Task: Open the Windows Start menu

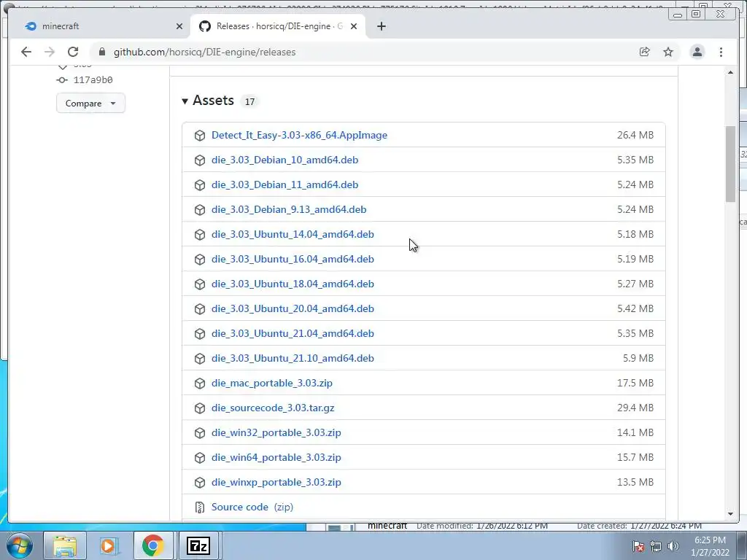Action: click(18, 545)
